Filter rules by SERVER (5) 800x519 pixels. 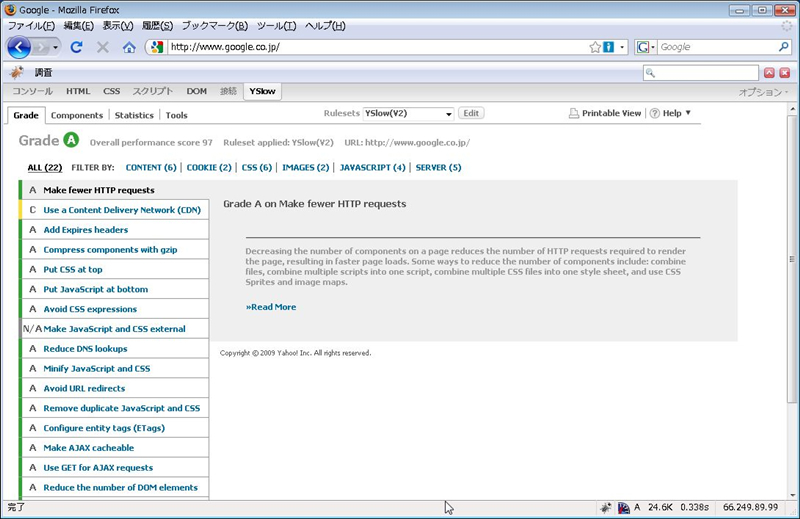point(438,167)
